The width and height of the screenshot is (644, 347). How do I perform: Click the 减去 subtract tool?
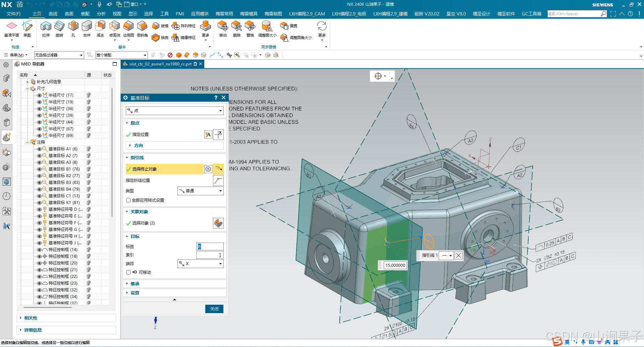pyautogui.click(x=100, y=29)
